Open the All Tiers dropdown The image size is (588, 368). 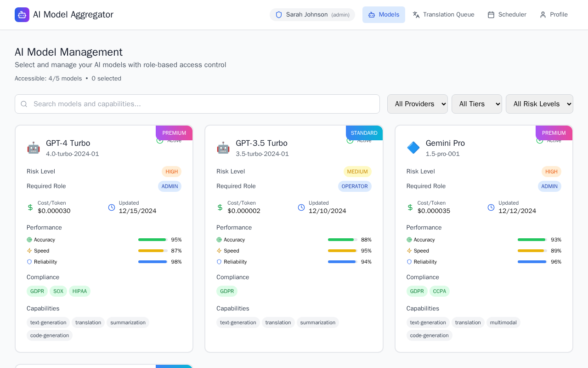[x=476, y=104]
